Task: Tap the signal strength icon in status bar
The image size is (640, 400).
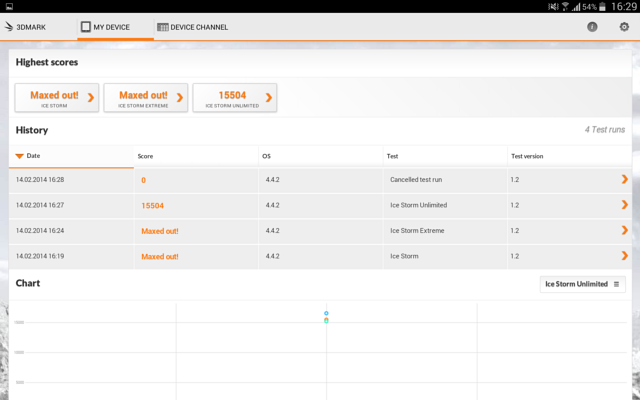Action: click(576, 7)
